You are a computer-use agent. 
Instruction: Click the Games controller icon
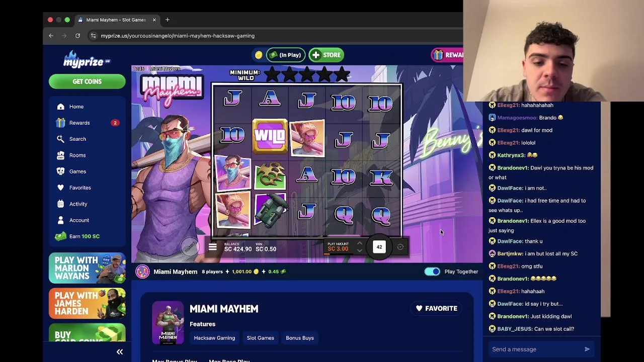coord(61,171)
